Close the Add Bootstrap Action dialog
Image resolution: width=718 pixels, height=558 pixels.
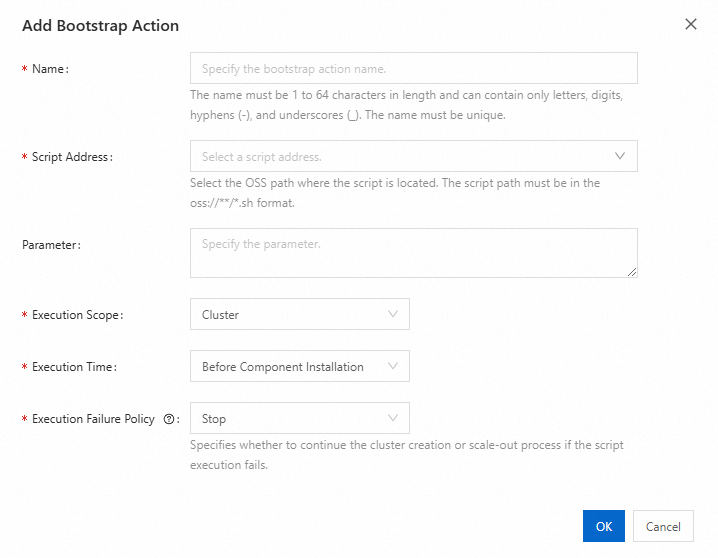(x=691, y=24)
